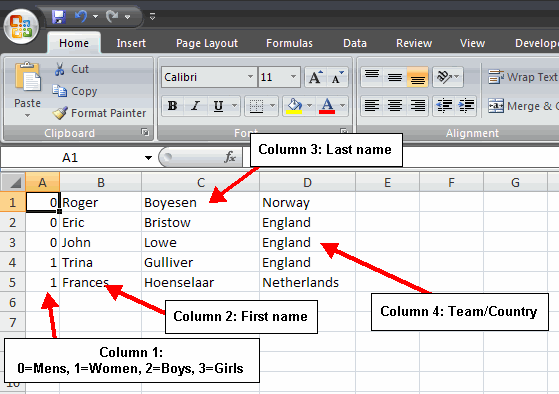The image size is (559, 394).
Task: Open the Undo history dropdown arrow
Action: [95, 16]
